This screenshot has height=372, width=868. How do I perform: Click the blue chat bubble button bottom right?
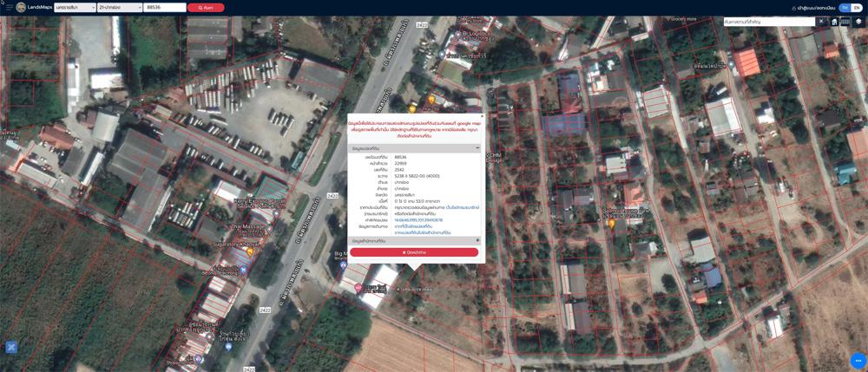pos(858,360)
